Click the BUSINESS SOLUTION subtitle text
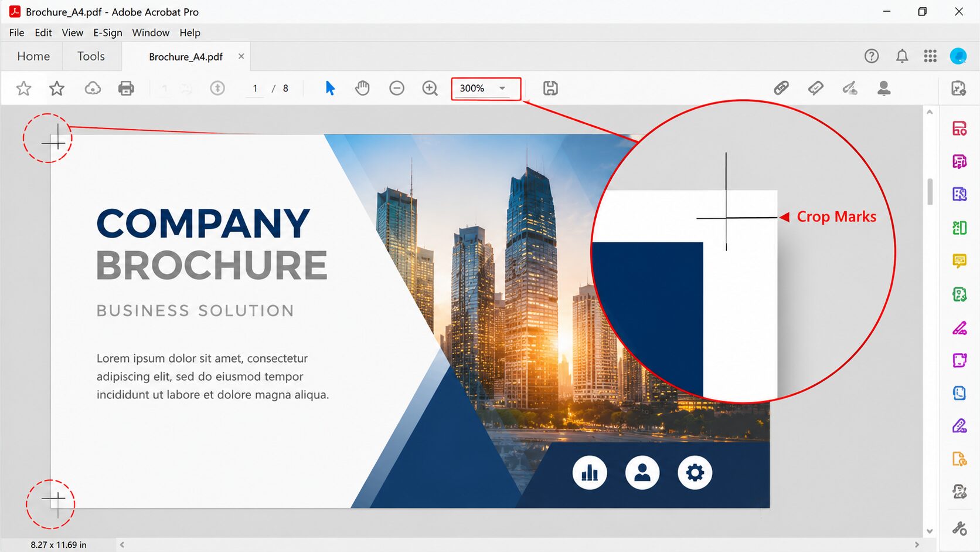 195,311
